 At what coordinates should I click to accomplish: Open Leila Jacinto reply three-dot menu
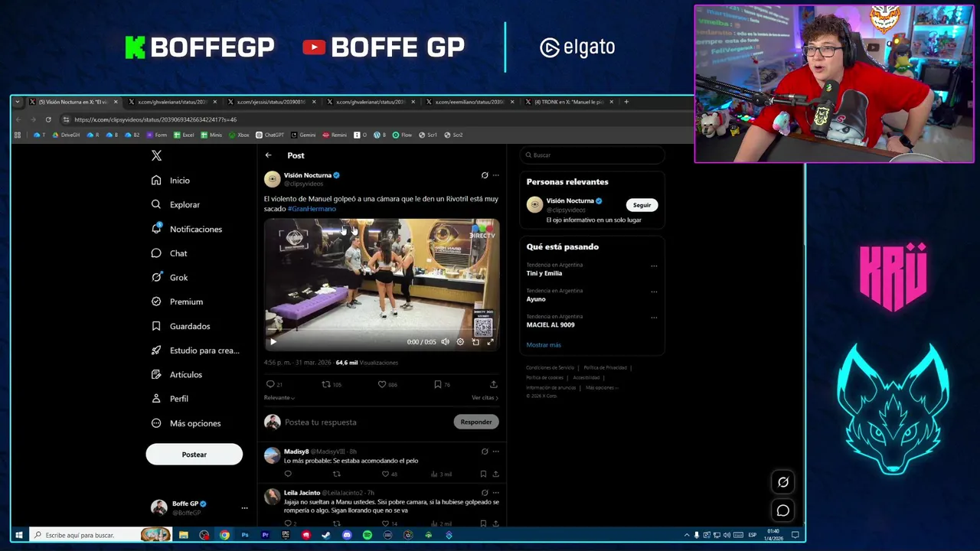click(x=495, y=493)
